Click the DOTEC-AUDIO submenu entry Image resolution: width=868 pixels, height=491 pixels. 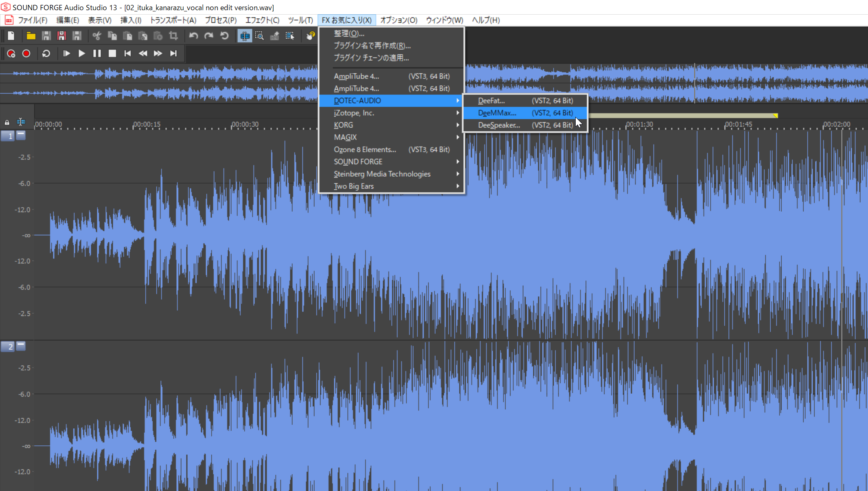click(x=392, y=101)
